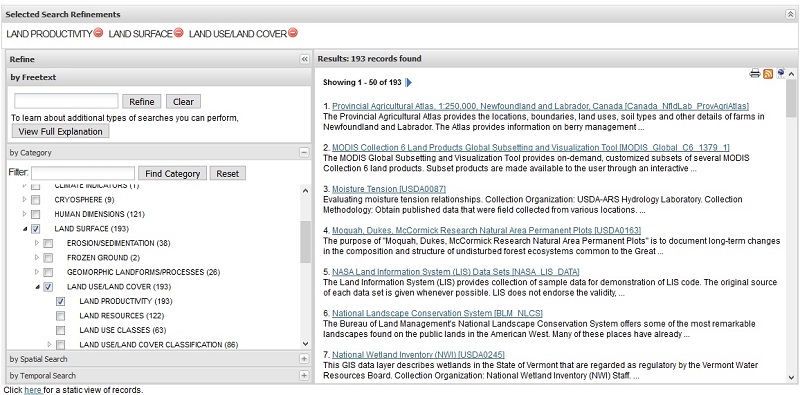Remove the LAND USE/LAND COVER refinement
Image resolution: width=800 pixels, height=395 pixels.
[292, 33]
